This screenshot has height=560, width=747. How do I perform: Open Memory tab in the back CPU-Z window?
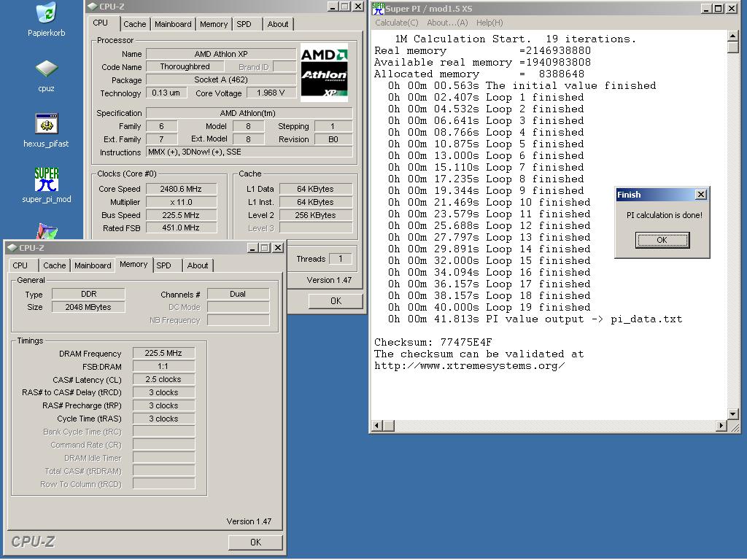[x=214, y=24]
